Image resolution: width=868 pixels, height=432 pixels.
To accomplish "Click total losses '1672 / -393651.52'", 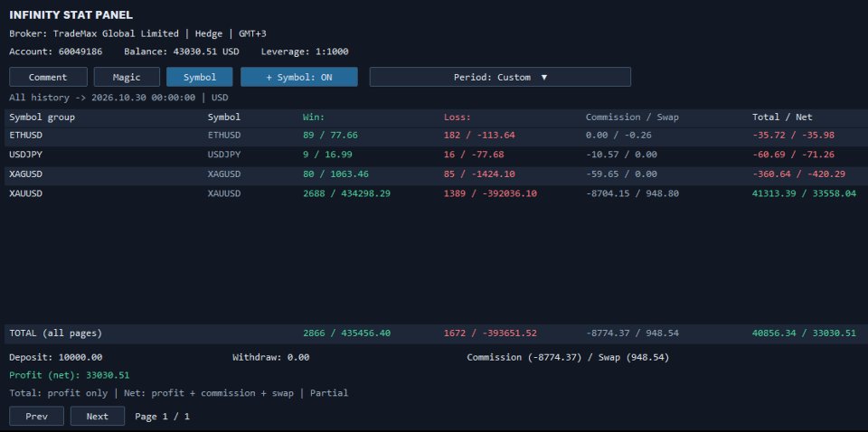I will click(490, 333).
